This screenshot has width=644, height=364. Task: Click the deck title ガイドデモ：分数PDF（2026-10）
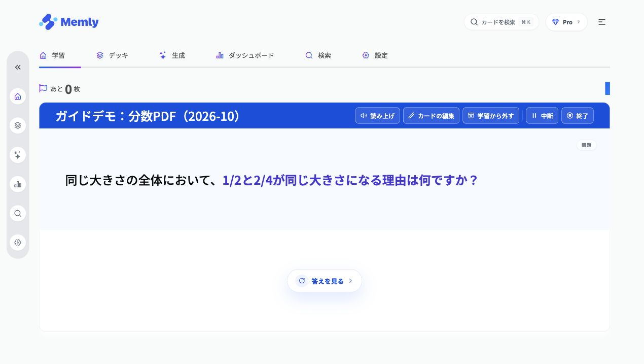point(148,116)
